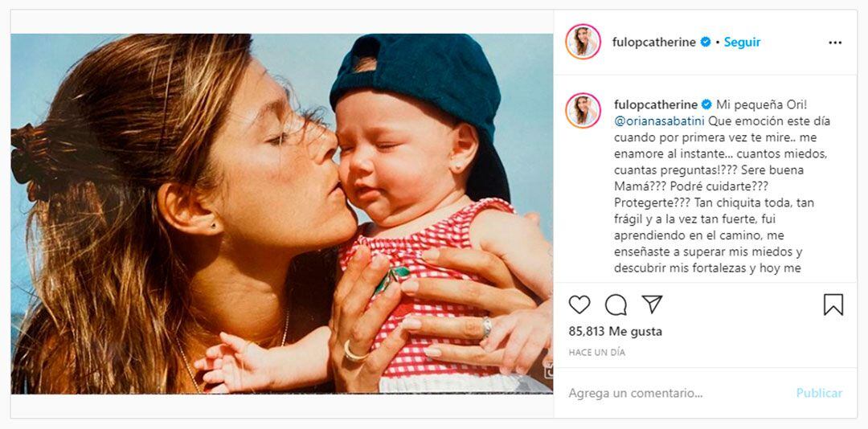This screenshot has height=429, width=868.
Task: Open the @orianasabatini mention link
Action: coord(657,121)
